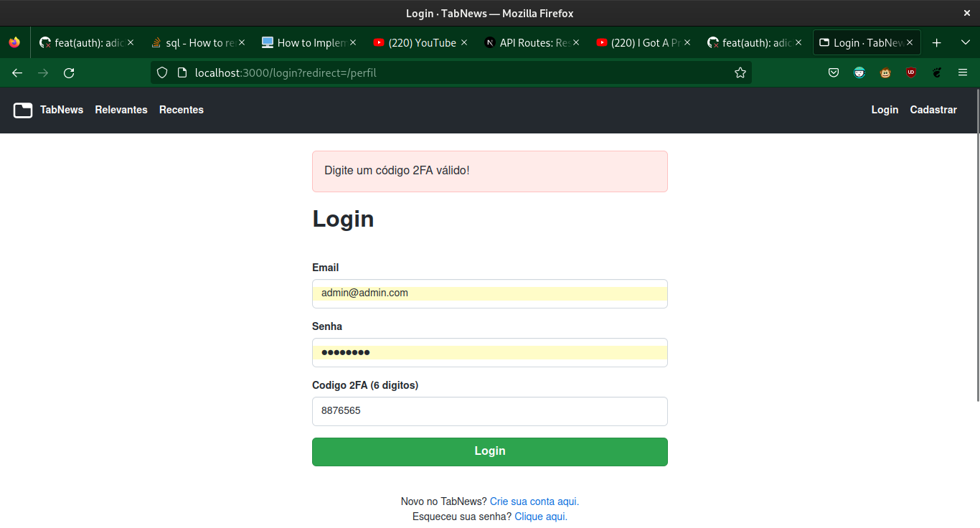Open the uBlock Origin extension icon
This screenshot has width=980, height=528.
coord(911,72)
